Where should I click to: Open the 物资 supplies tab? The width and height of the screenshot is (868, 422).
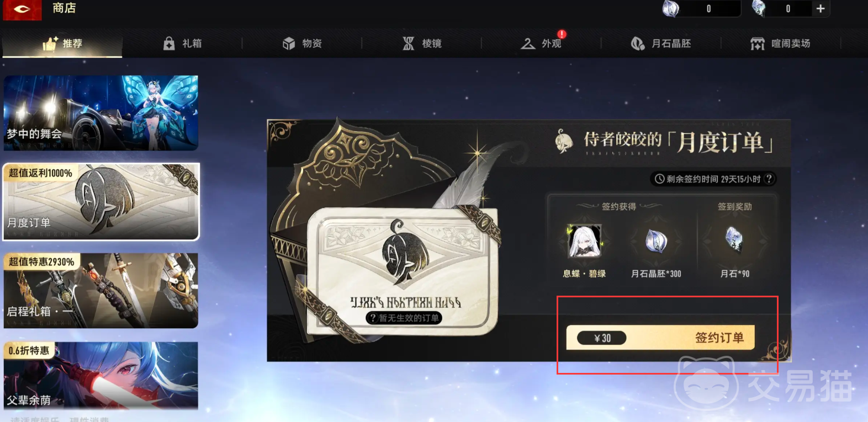click(x=302, y=44)
